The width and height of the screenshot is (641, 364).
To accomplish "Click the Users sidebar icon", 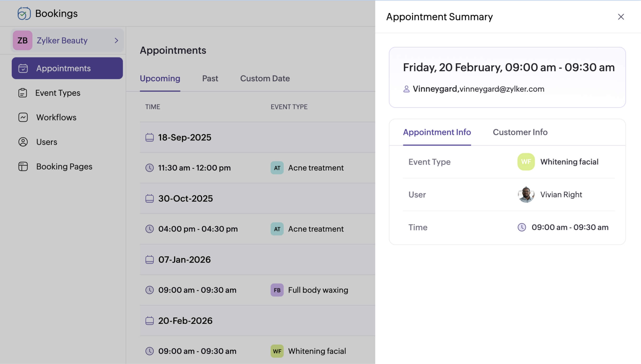I will pos(23,142).
